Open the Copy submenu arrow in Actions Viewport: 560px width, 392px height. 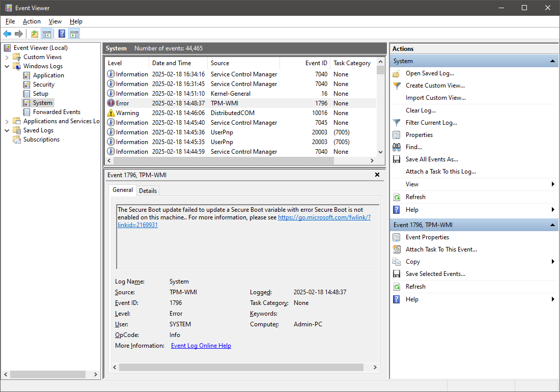(553, 262)
